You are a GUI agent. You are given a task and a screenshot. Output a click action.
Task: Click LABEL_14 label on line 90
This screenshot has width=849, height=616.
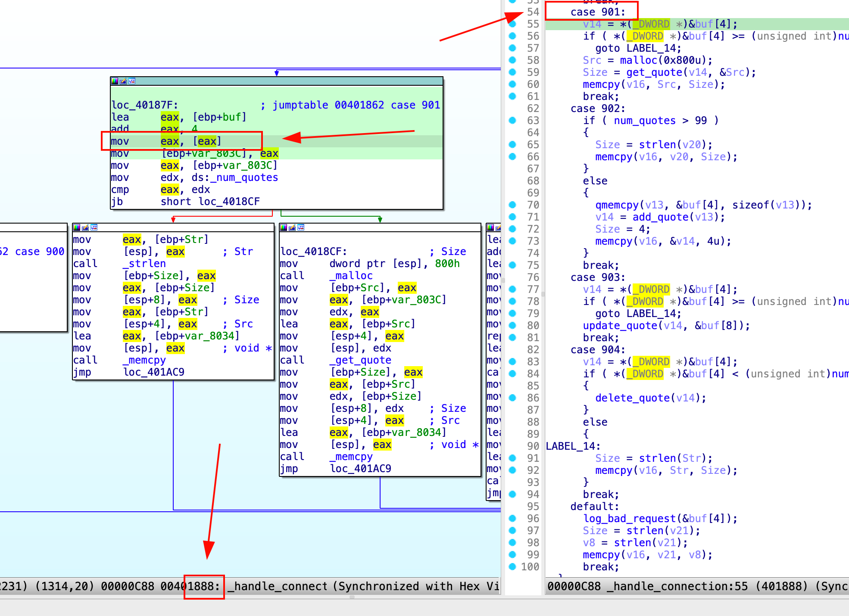pos(573,446)
